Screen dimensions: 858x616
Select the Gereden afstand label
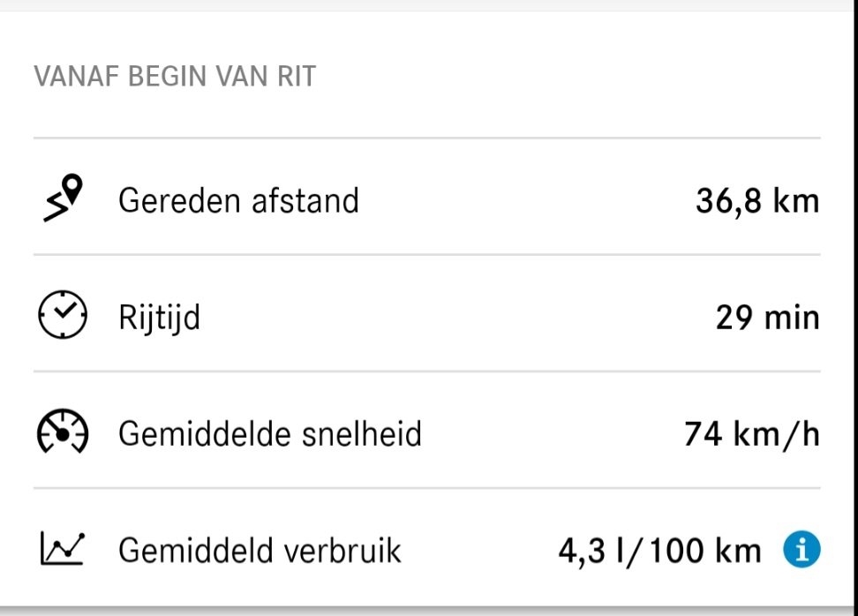pyautogui.click(x=238, y=200)
